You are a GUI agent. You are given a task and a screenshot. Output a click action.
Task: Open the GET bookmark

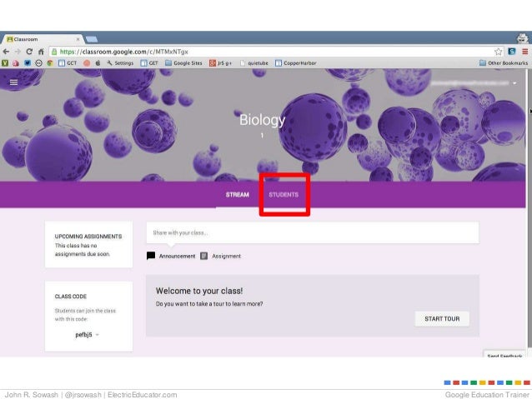[x=149, y=63]
